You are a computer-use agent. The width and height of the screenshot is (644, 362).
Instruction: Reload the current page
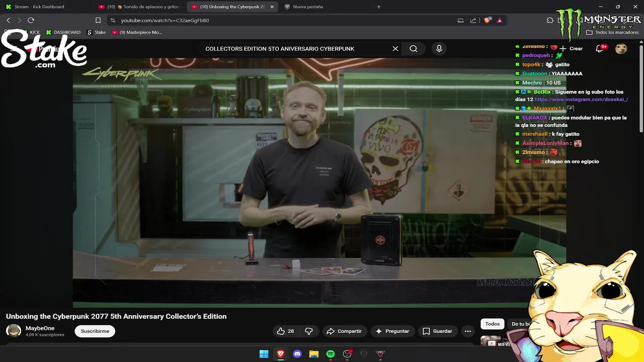(31, 20)
